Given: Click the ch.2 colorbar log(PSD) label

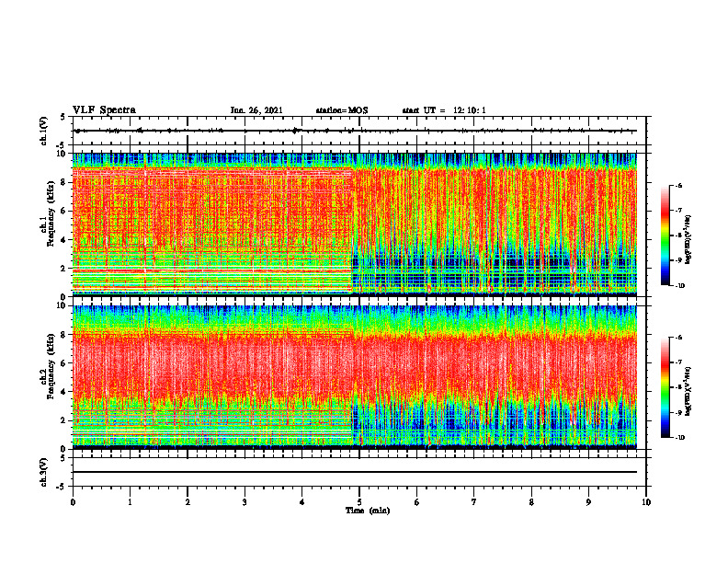Looking at the screenshot, I should pyautogui.click(x=689, y=391).
